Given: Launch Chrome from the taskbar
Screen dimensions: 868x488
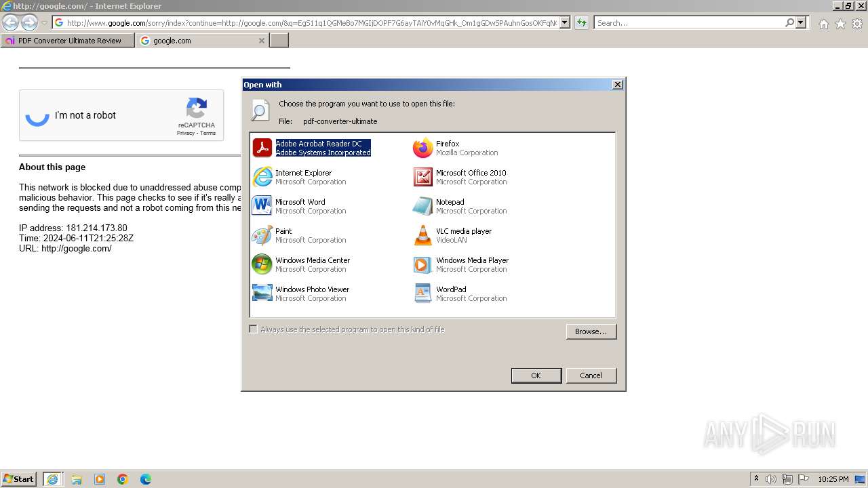Looking at the screenshot, I should tap(123, 479).
